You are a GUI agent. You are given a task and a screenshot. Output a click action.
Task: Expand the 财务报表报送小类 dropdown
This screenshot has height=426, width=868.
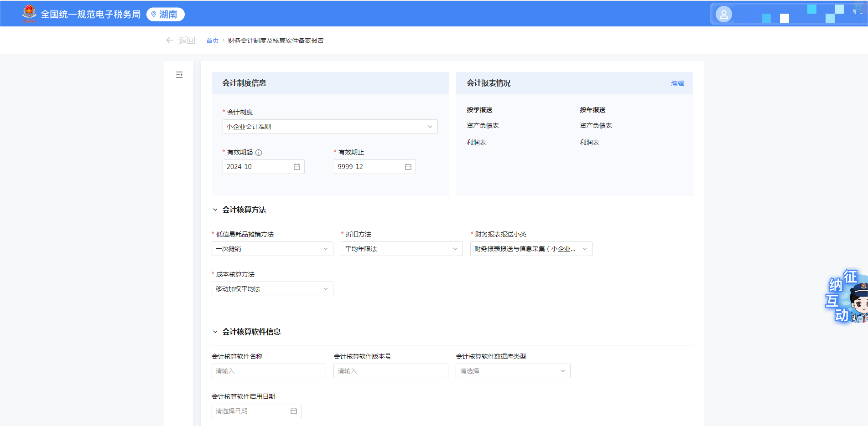(531, 249)
